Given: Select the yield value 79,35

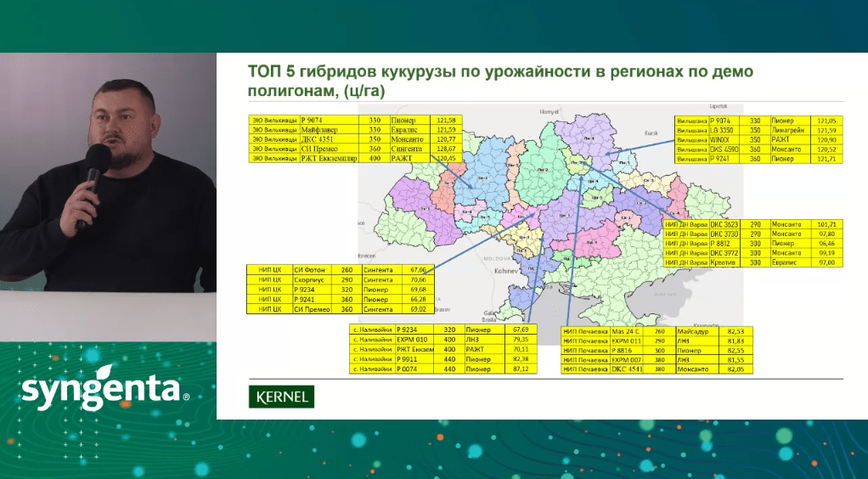Looking at the screenshot, I should [x=521, y=340].
